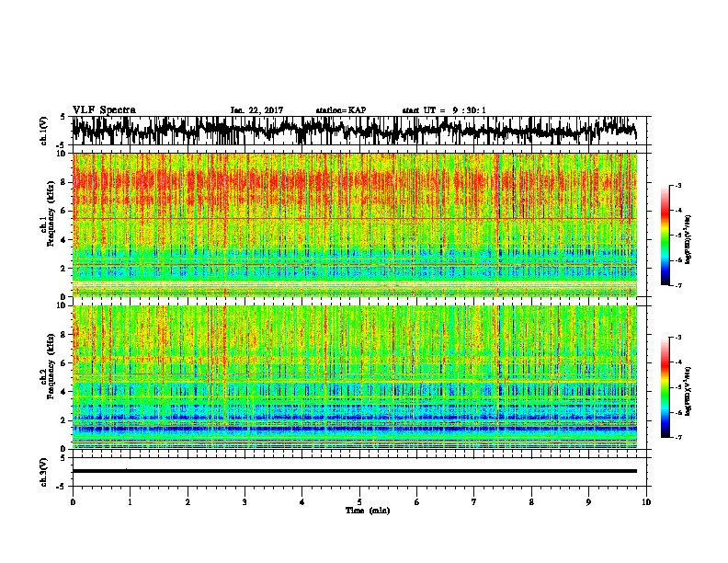This screenshot has height=563, width=728.
Task: Click the 'Time (min)' axis label
Action: pos(368,511)
